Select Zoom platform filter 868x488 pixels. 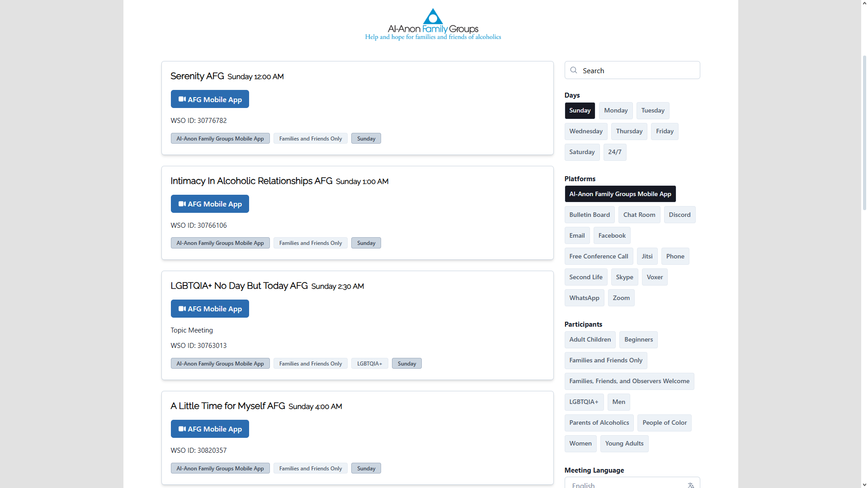pyautogui.click(x=621, y=298)
